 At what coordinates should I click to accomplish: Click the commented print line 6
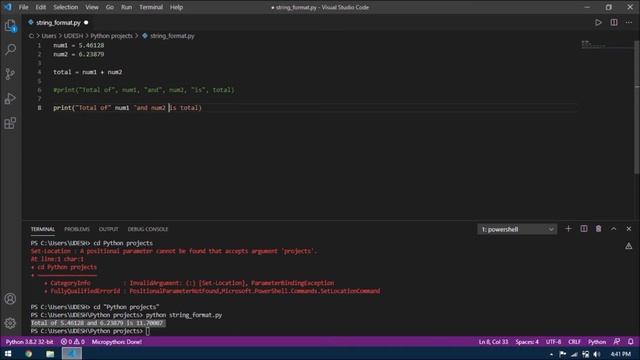(x=144, y=90)
